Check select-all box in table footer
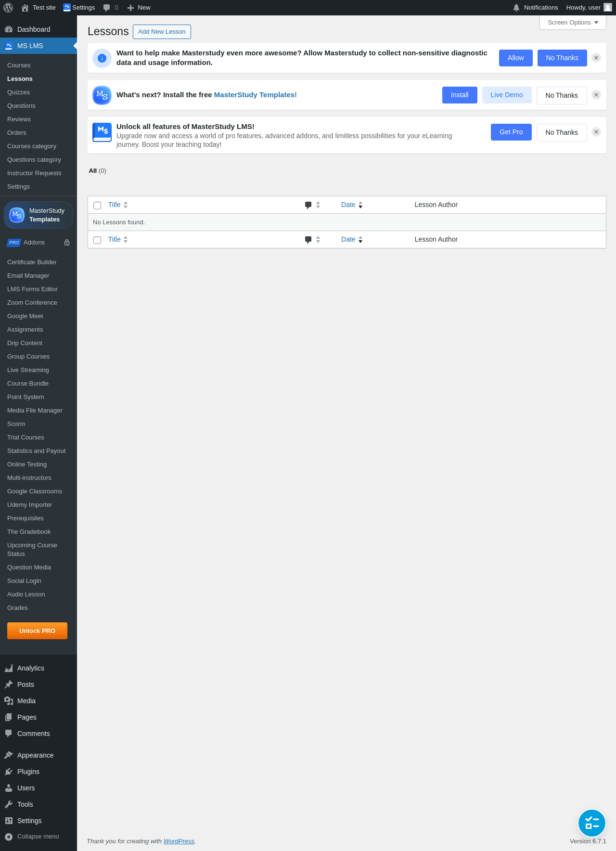Viewport: 616px width, 851px height. tap(97, 240)
